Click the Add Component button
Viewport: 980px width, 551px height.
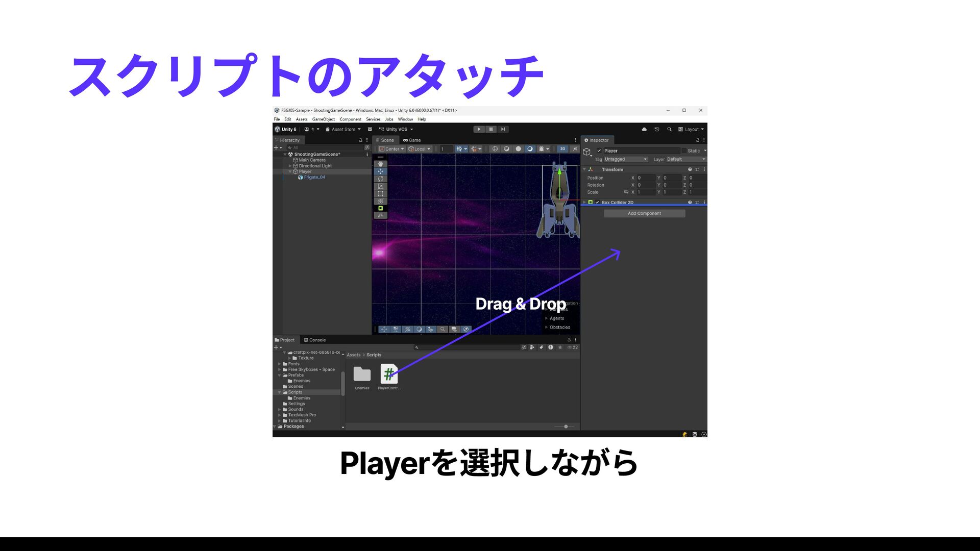coord(644,214)
